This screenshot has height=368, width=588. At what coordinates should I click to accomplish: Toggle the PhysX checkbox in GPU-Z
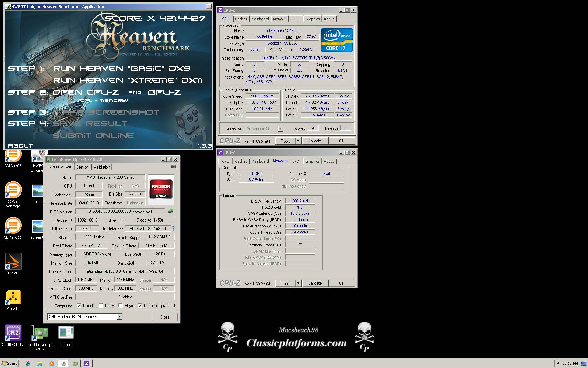120,306
